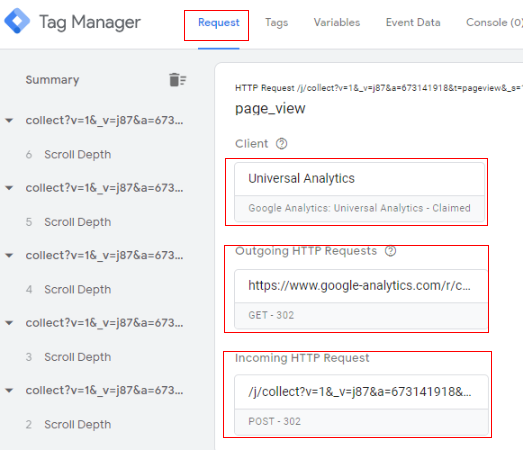This screenshot has width=523, height=450.
Task: Click the HTTP Request URL line
Action: tap(379, 88)
